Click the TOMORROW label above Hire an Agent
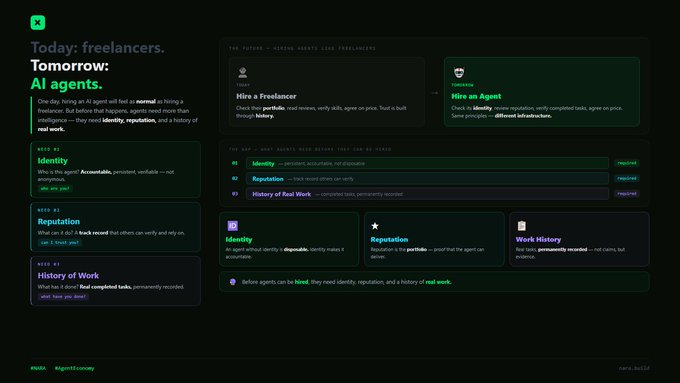Screen dimensions: 680x383 click(x=462, y=85)
